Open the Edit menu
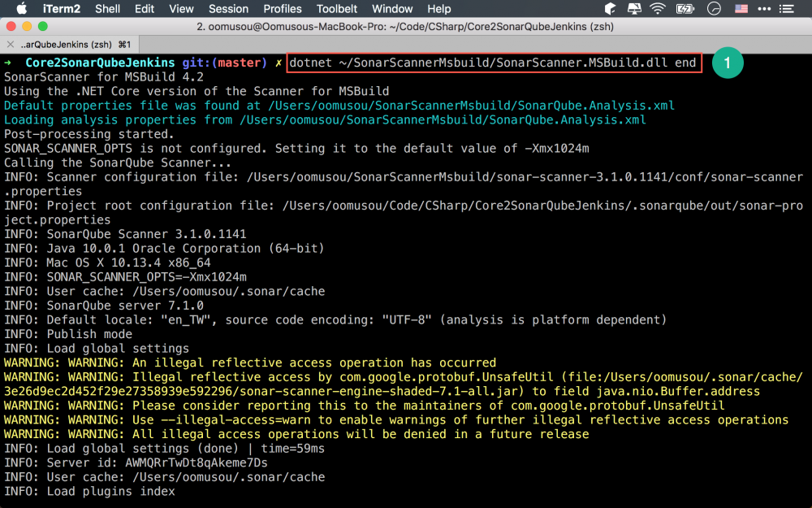This screenshot has height=508, width=812. click(145, 9)
